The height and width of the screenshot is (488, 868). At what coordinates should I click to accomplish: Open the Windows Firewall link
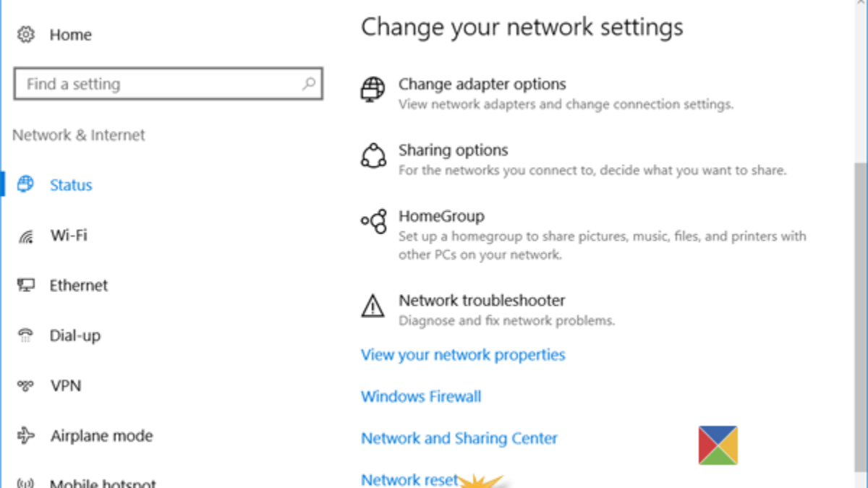click(421, 397)
